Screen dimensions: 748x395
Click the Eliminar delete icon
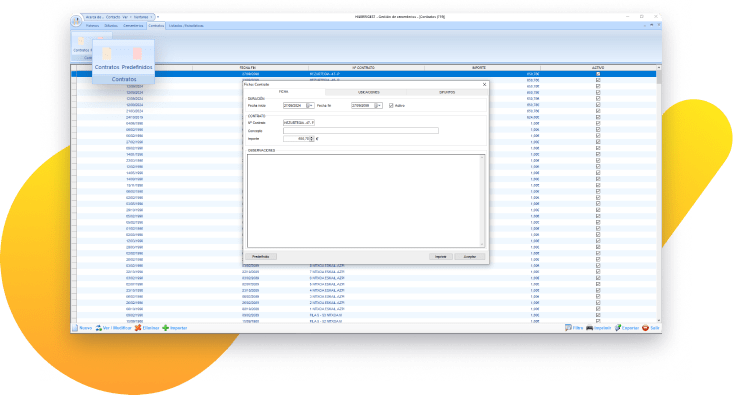(x=138, y=328)
